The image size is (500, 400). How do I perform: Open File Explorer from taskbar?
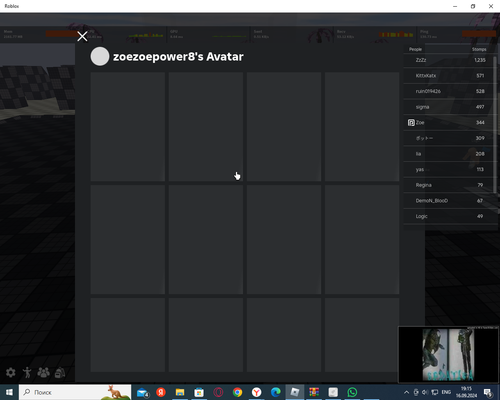coord(180,392)
